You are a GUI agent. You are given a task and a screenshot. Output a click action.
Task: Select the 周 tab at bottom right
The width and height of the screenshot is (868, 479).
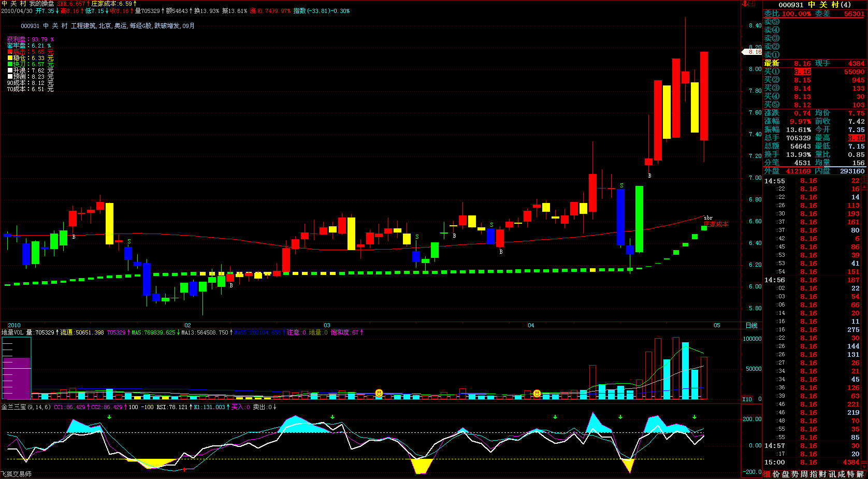[804, 474]
